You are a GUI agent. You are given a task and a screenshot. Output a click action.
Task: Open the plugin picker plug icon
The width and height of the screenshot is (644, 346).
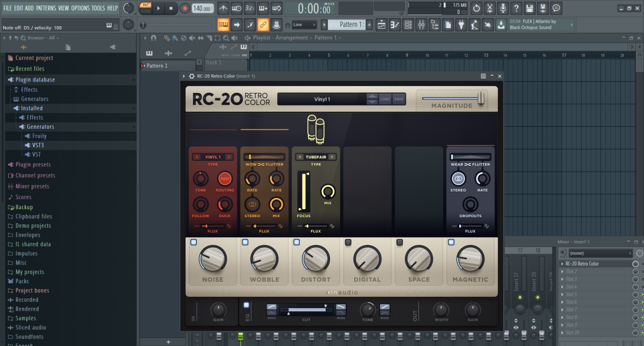pos(461,25)
